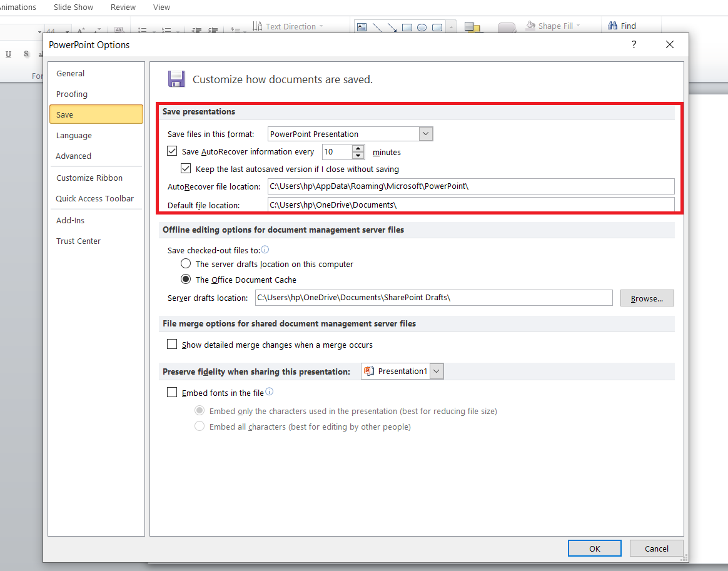The image size is (728, 571).
Task: Click the Default file location field
Action: pos(471,205)
